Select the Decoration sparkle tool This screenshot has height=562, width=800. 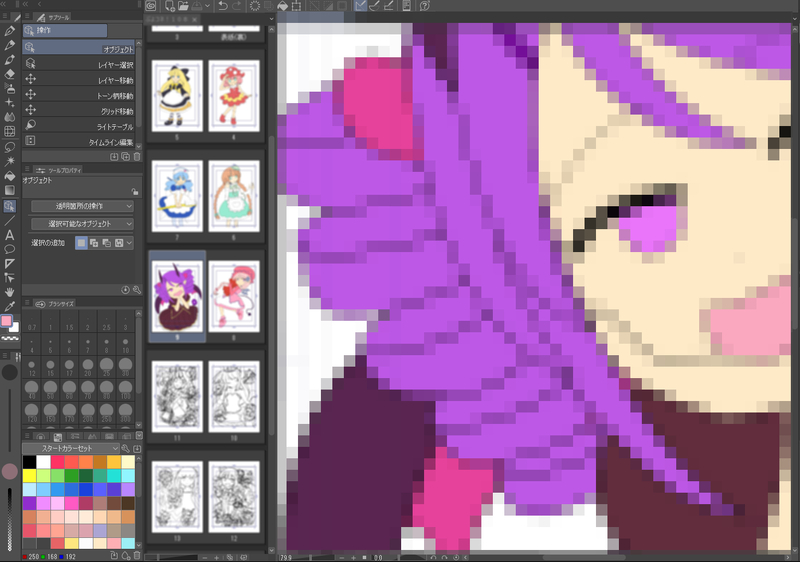pos(10,103)
